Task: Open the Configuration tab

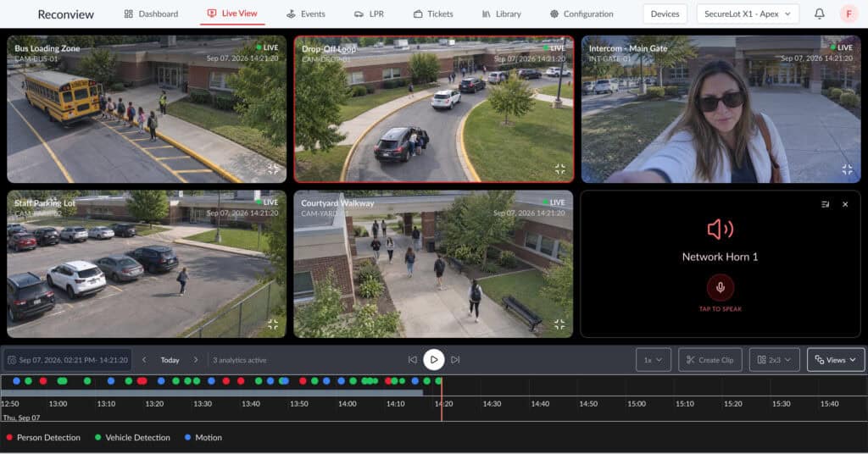Action: tap(581, 14)
